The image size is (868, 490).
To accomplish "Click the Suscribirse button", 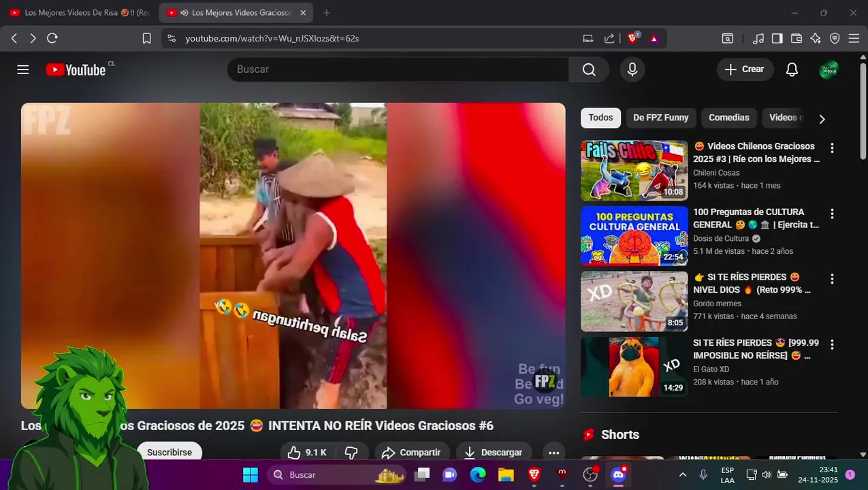I will click(x=170, y=453).
